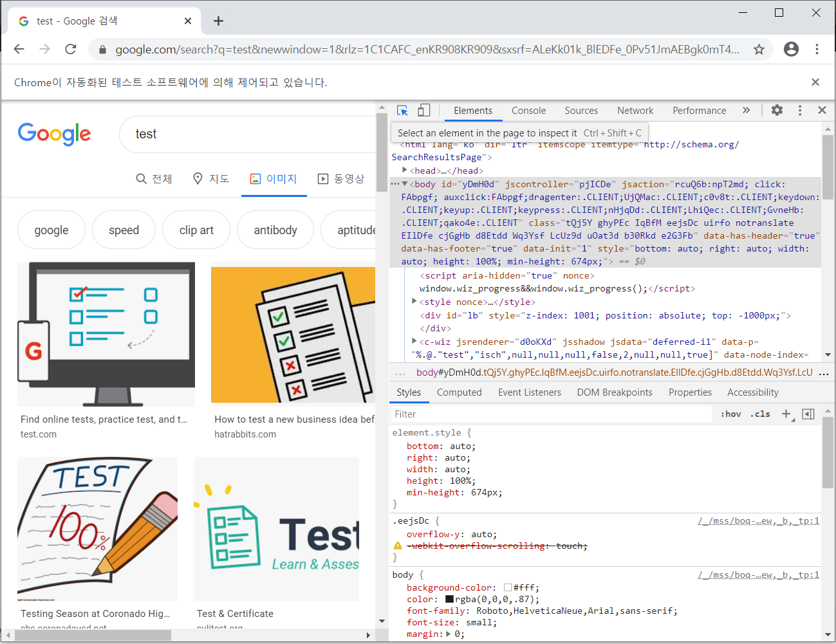Expand the head element node
This screenshot has height=644, width=836.
pos(404,170)
